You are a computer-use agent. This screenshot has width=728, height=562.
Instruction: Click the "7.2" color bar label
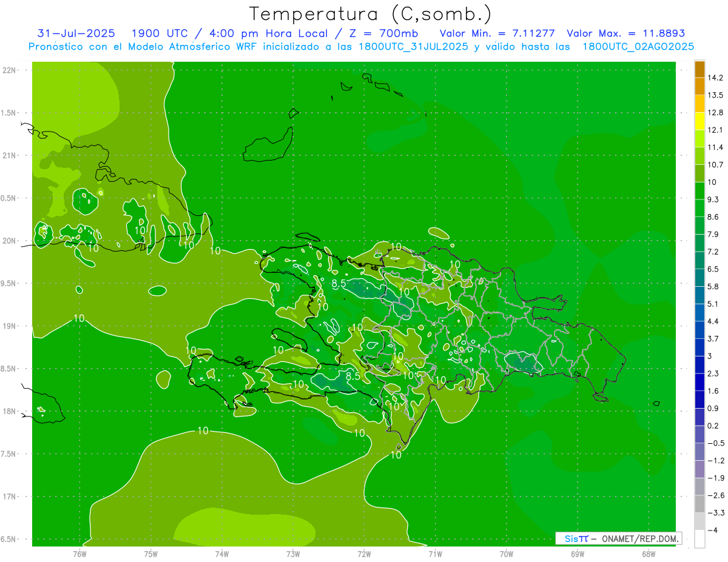tap(714, 252)
